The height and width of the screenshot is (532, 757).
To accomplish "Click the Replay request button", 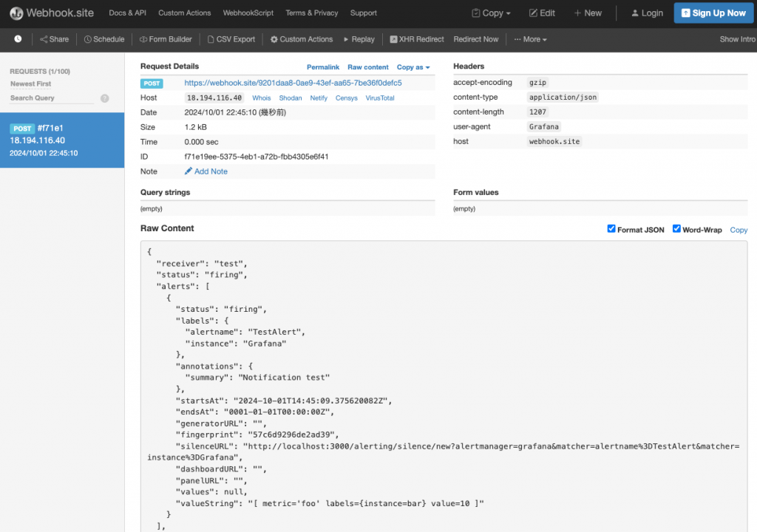I will click(x=359, y=39).
